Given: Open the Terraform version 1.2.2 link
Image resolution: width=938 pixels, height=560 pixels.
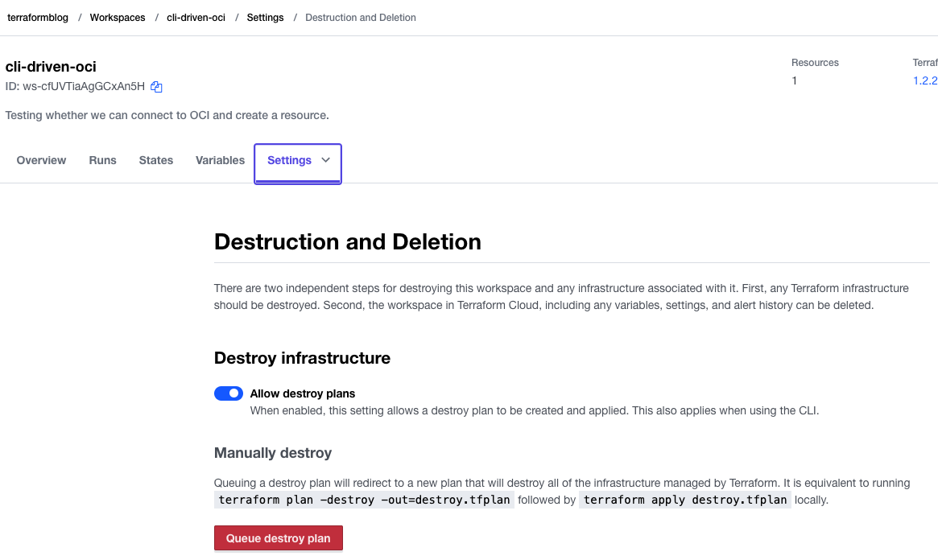Looking at the screenshot, I should [925, 80].
